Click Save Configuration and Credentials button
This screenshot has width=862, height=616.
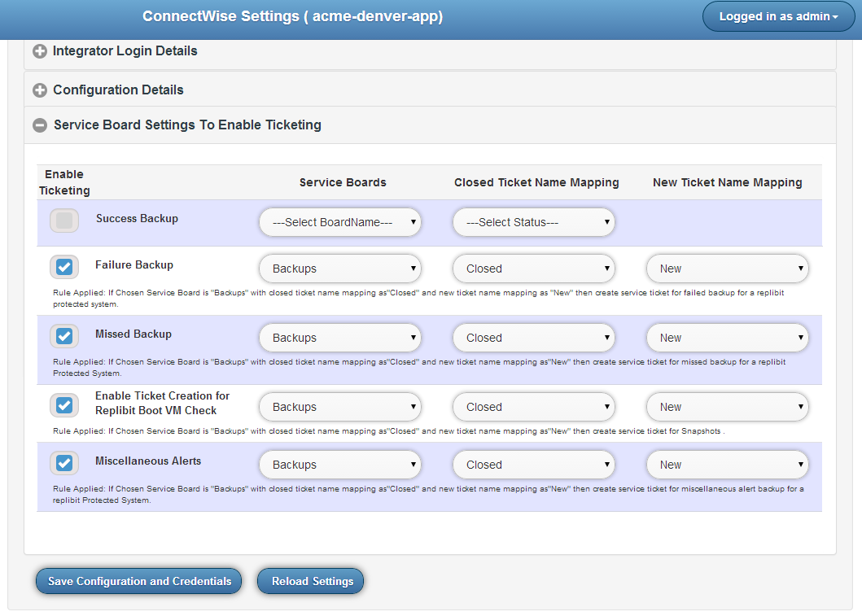click(x=139, y=581)
